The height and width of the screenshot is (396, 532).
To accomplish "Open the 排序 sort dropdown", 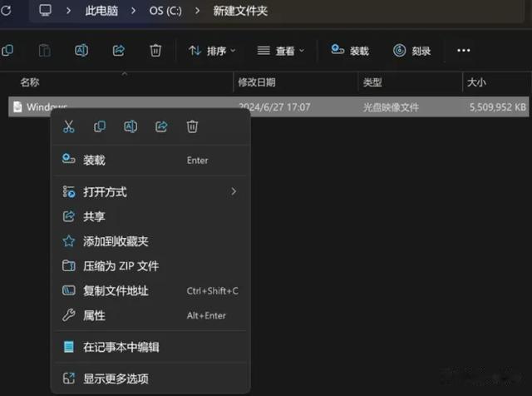I will [212, 51].
